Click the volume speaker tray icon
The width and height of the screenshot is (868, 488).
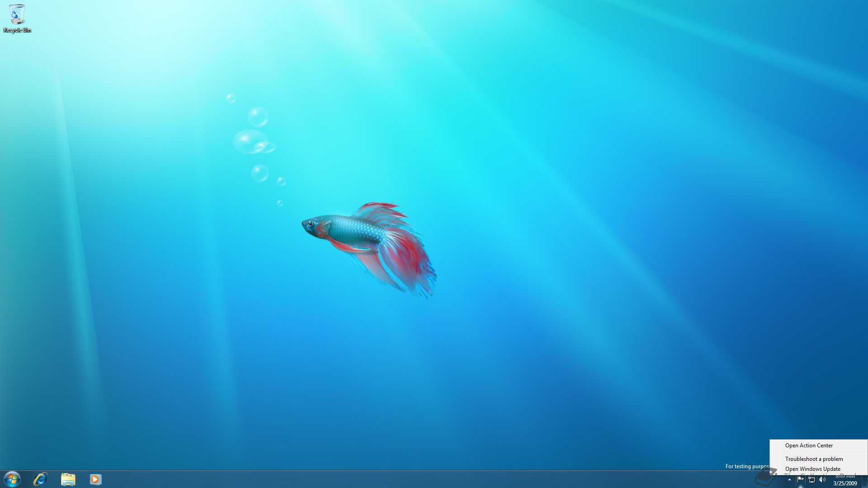822,479
